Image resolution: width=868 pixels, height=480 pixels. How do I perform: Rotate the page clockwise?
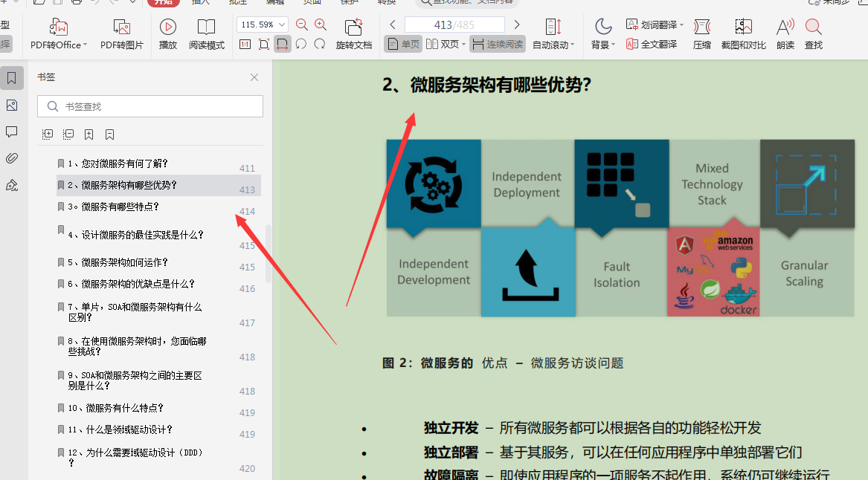coord(320,45)
